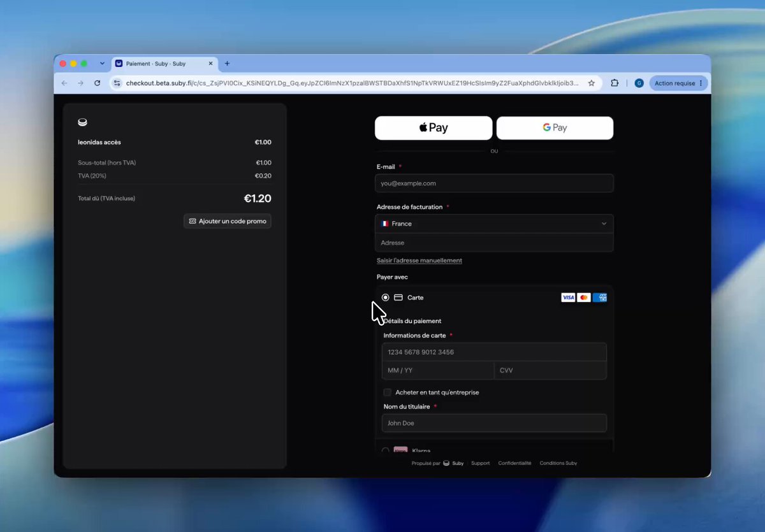Focus the MM / YY expiry field
Screen dimensions: 765x532
(x=438, y=370)
